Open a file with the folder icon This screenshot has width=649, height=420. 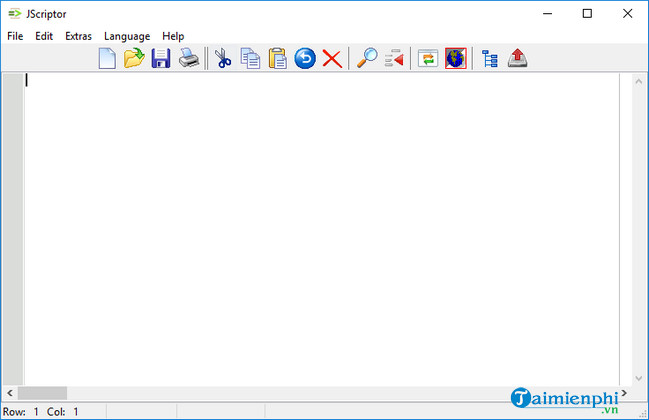pos(134,59)
